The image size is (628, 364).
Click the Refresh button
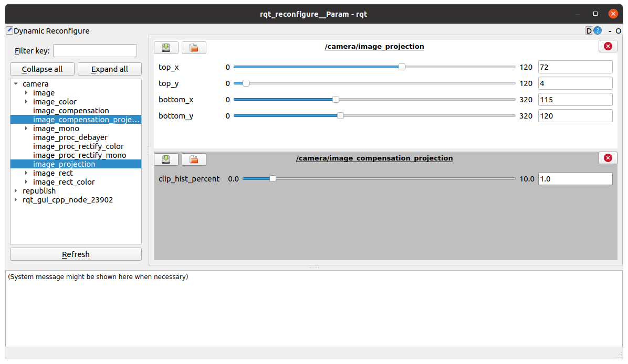pyautogui.click(x=76, y=254)
